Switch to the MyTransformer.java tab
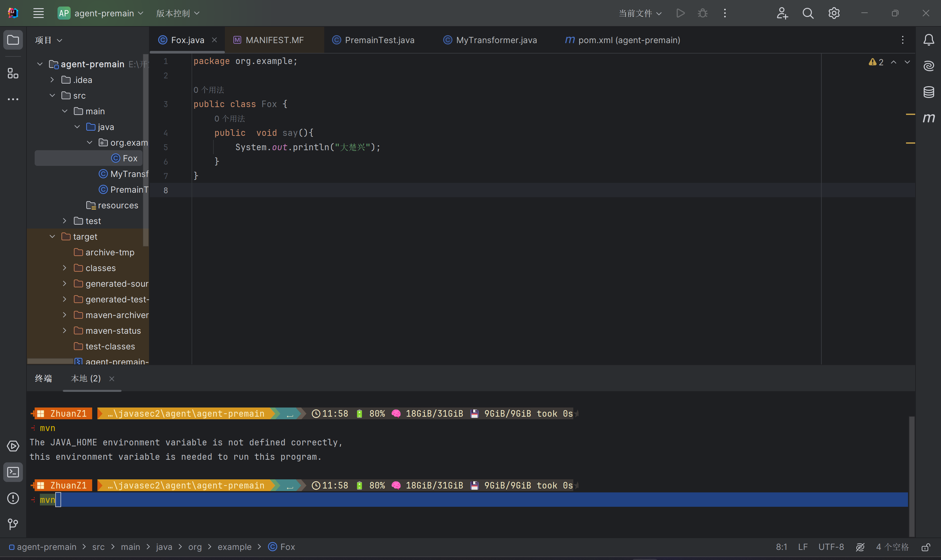Viewport: 941px width, 560px height. 496,40
